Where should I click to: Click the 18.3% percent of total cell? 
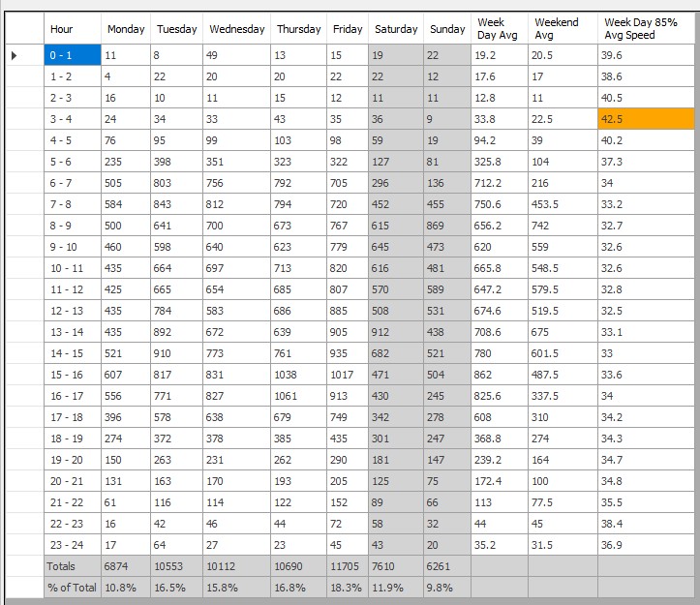click(348, 587)
